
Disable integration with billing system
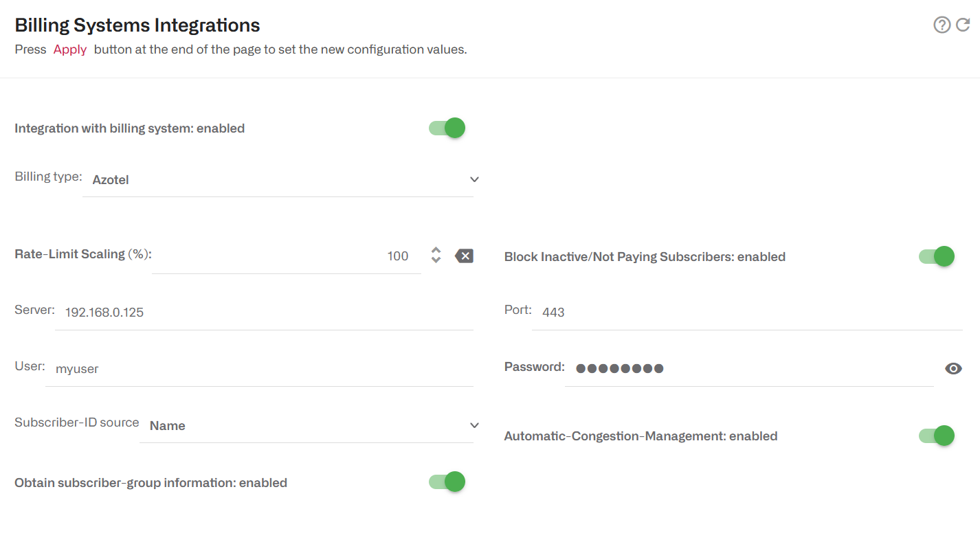pyautogui.click(x=447, y=128)
